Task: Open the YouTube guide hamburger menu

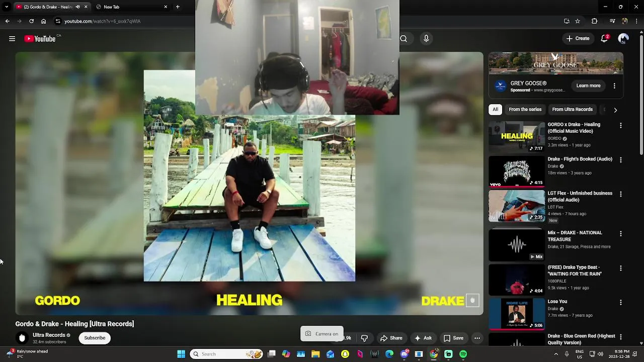Action: pos(12,39)
